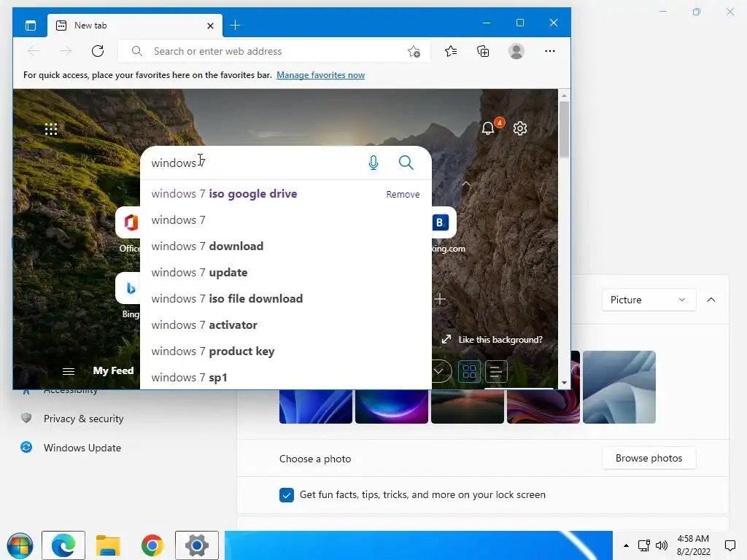The height and width of the screenshot is (560, 747).
Task: Select the dark landscape sunset lock screen thumbnail
Action: click(468, 406)
